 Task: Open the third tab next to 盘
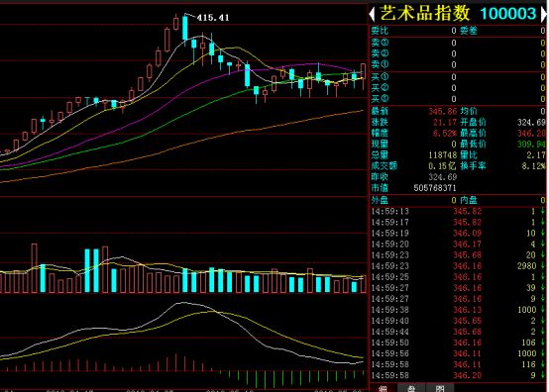point(440,388)
